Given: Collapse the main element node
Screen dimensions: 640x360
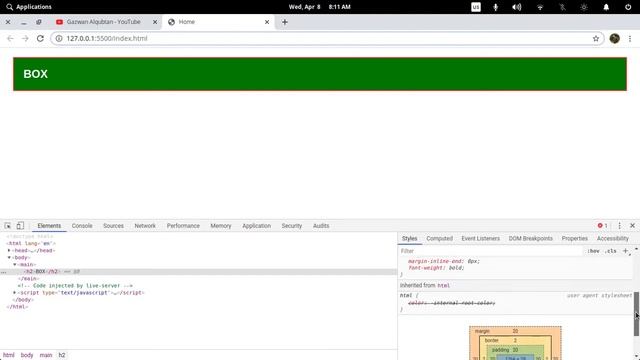Looking at the screenshot, I should 15,264.
